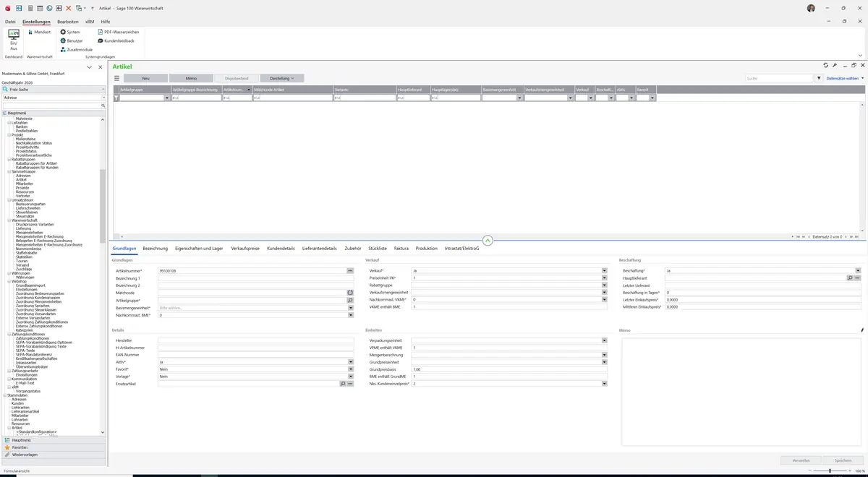This screenshot has height=477, width=868.
Task: Adjust the zoom slider in status bar
Action: pyautogui.click(x=829, y=471)
